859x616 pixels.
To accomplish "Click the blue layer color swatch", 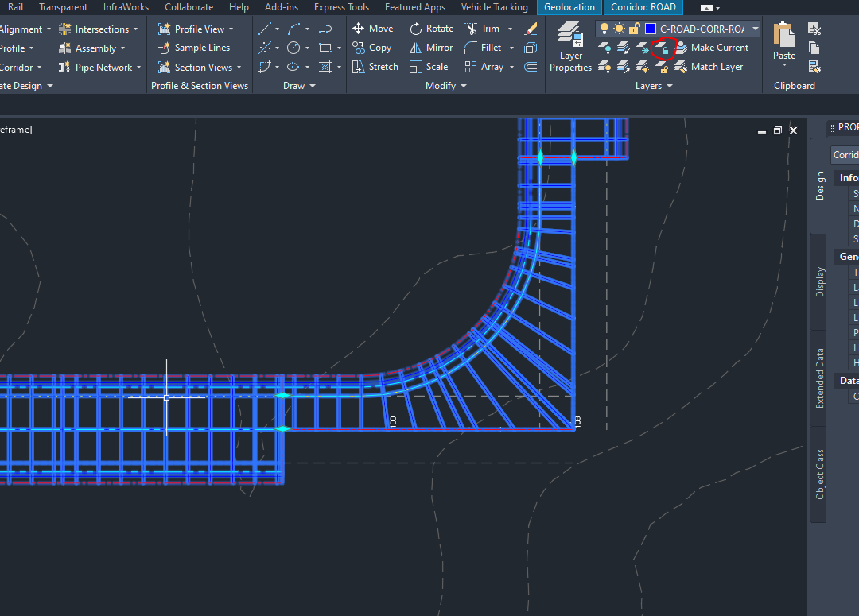I will 650,29.
